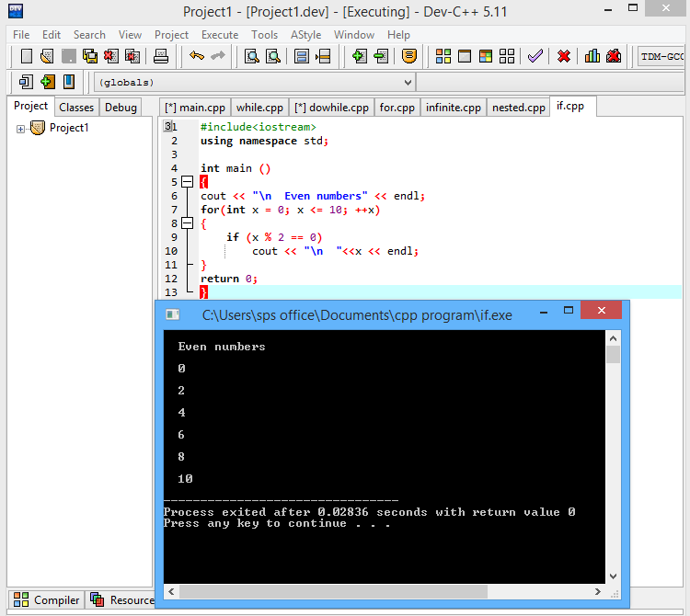
Task: Click the Save All toolbar icon
Action: (90, 56)
